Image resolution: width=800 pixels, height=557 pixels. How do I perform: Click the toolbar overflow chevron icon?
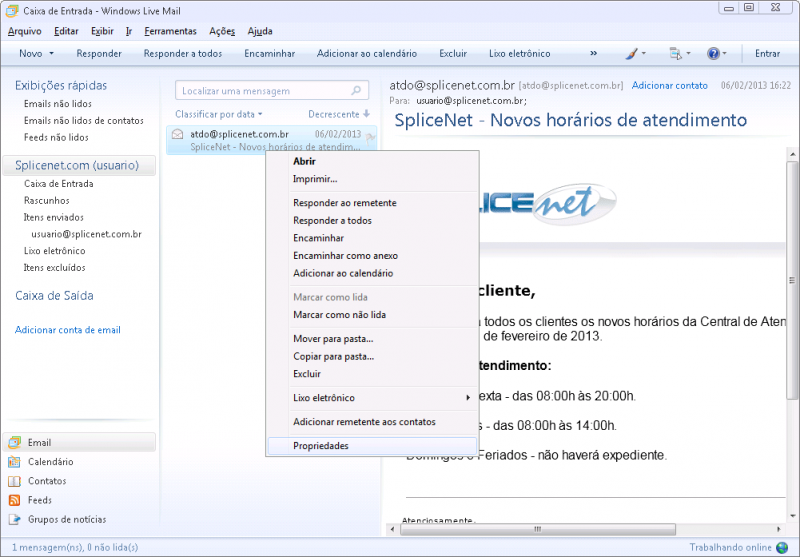coord(593,54)
